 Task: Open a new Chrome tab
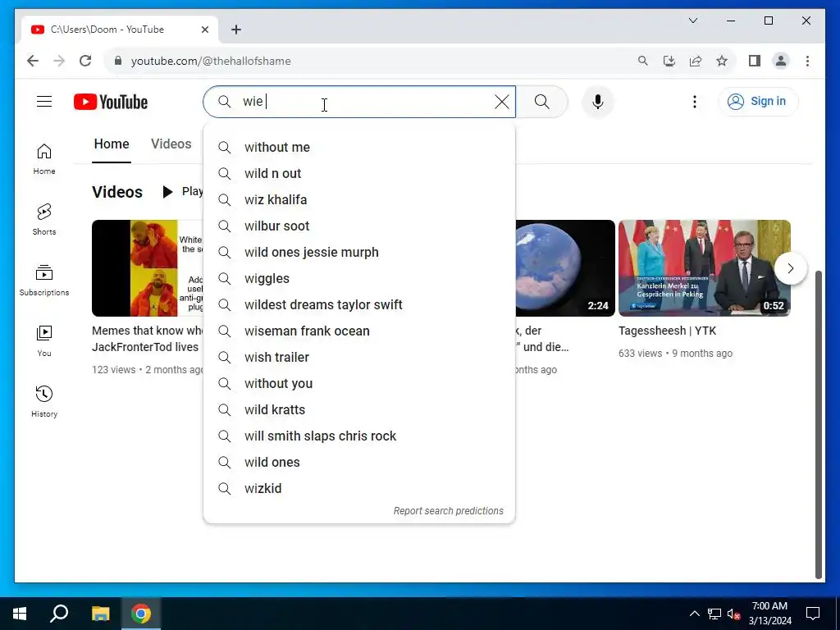[x=236, y=30]
